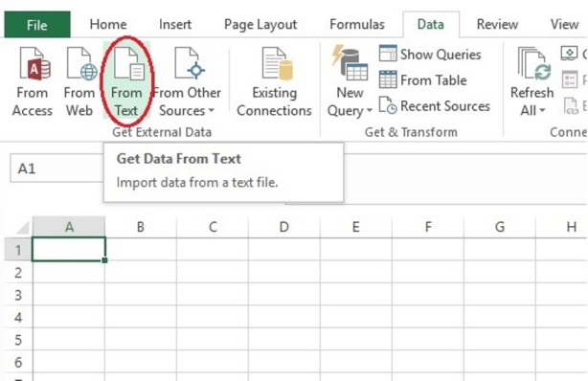Switch to the Home tab

[x=108, y=25]
